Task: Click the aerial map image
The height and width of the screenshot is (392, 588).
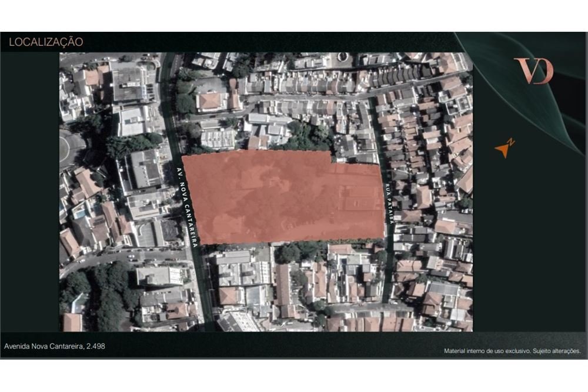Action: [266, 192]
